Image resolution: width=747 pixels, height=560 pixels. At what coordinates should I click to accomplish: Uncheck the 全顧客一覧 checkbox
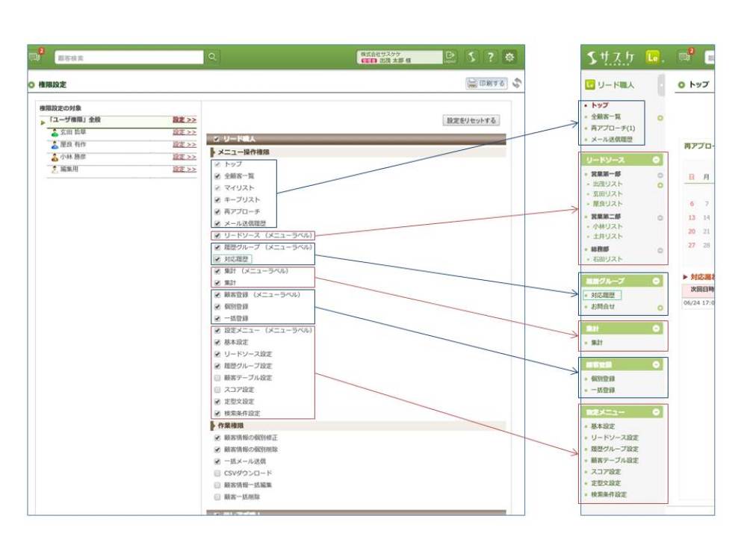217,176
